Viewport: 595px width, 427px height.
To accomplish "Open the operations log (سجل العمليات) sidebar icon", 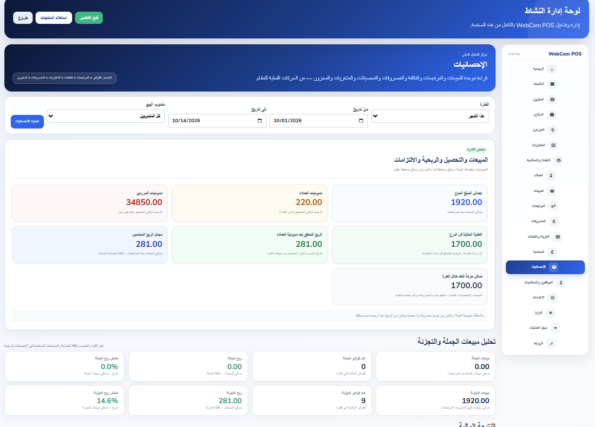I will (556, 328).
